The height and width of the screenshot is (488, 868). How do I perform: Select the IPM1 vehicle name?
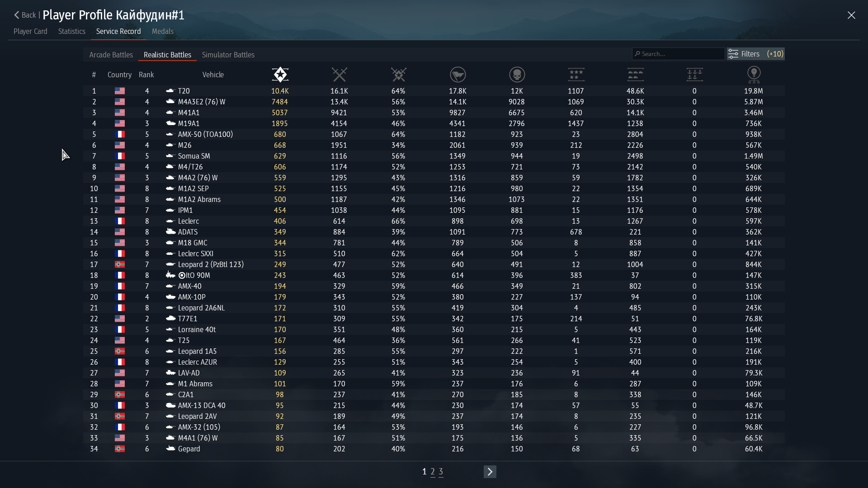[x=185, y=210]
